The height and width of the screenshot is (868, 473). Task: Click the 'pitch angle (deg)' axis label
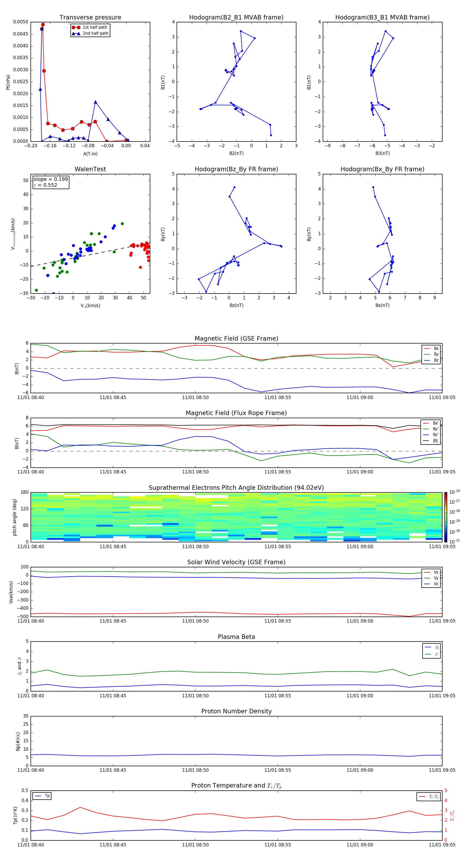[x=14, y=517]
